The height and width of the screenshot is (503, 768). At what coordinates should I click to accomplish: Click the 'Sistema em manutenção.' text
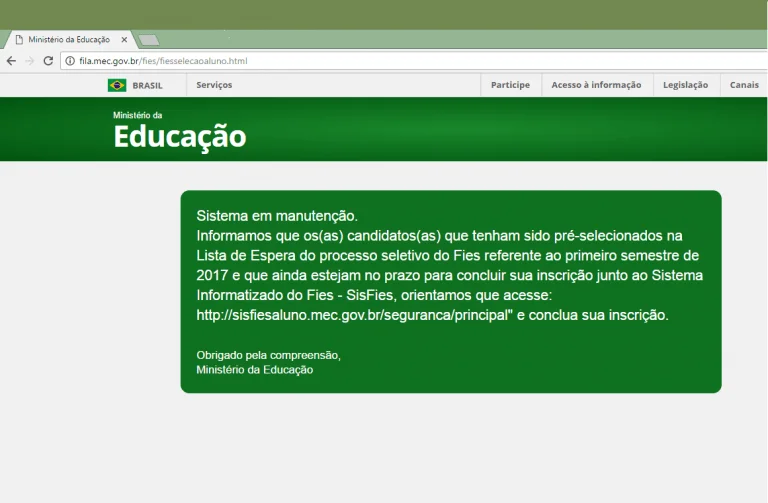(x=277, y=216)
